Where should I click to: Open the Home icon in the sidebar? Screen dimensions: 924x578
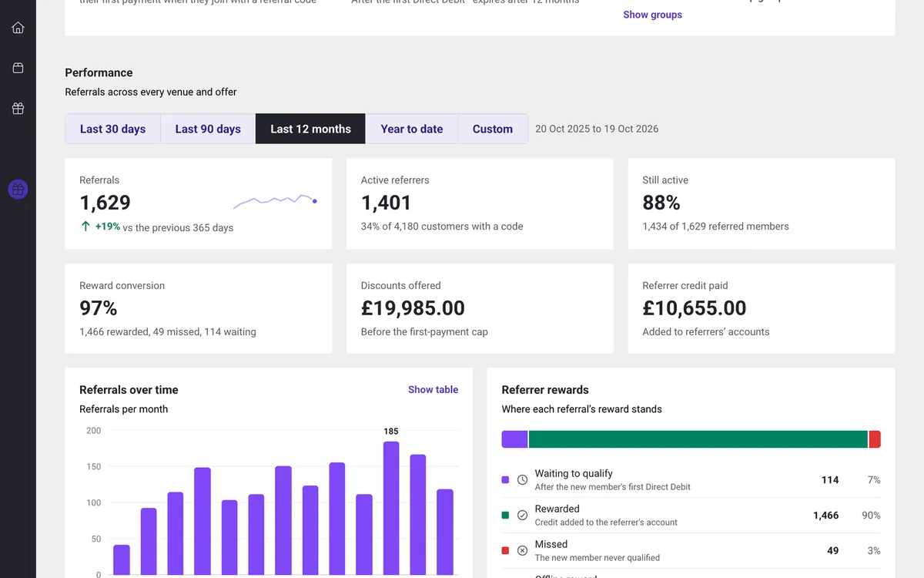coord(18,28)
